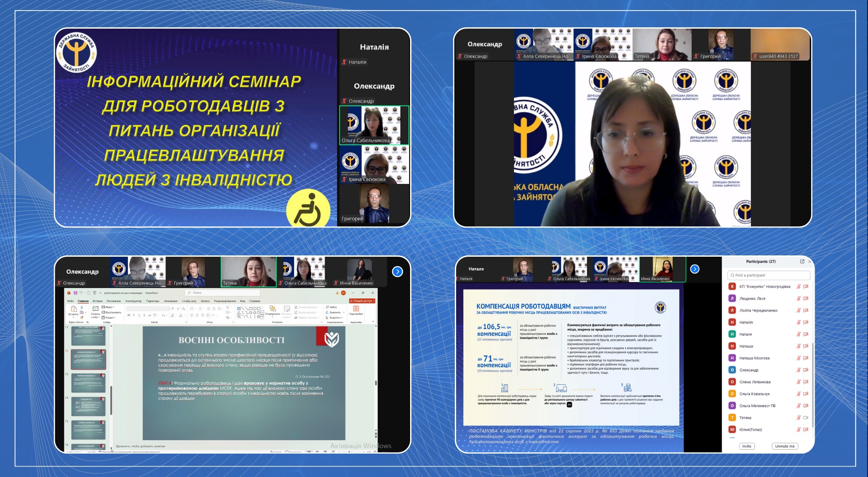Open the Макет layout dropdown

pyautogui.click(x=108, y=307)
